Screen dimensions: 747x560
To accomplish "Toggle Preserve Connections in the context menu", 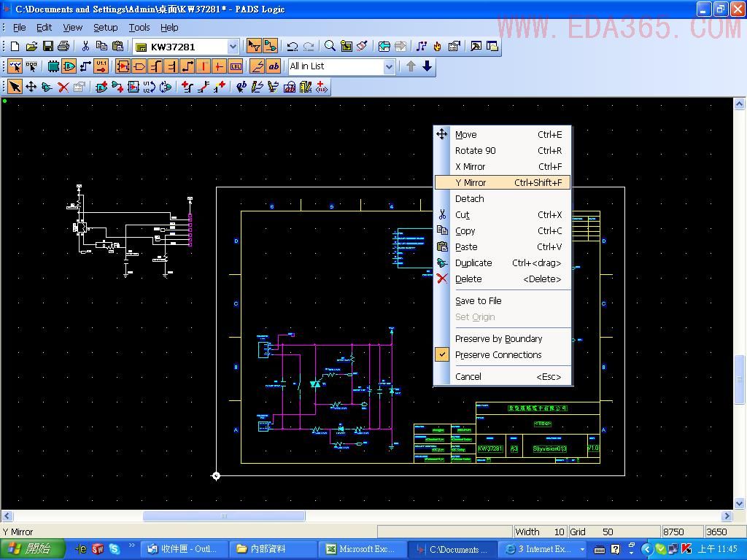I will tap(498, 355).
